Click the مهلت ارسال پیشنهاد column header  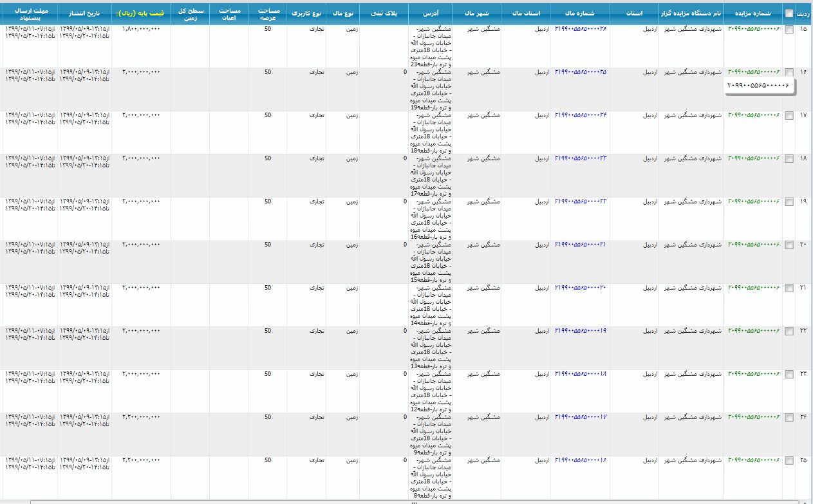(x=29, y=14)
